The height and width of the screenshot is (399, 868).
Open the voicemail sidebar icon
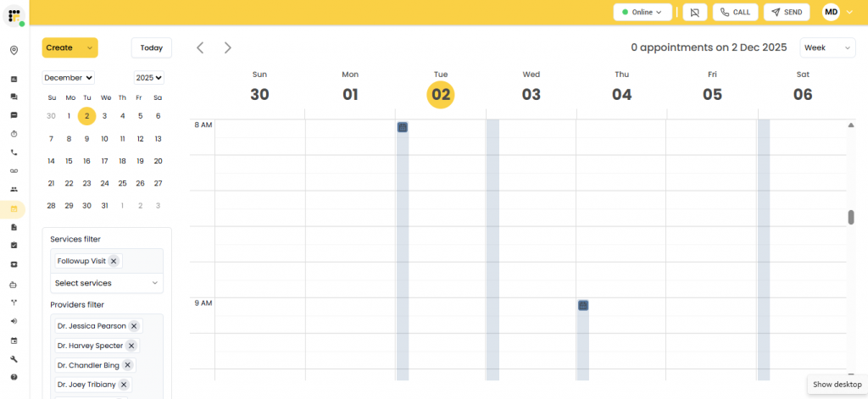point(14,171)
